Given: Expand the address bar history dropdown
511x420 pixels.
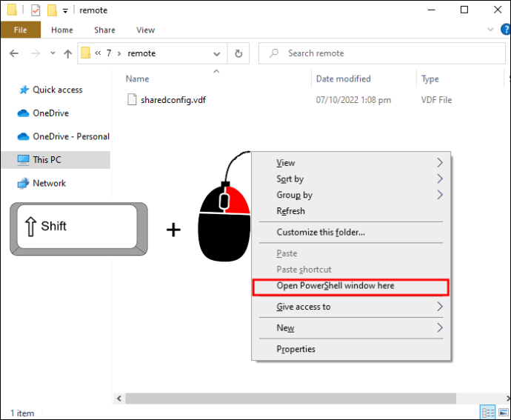Looking at the screenshot, I should [x=217, y=53].
